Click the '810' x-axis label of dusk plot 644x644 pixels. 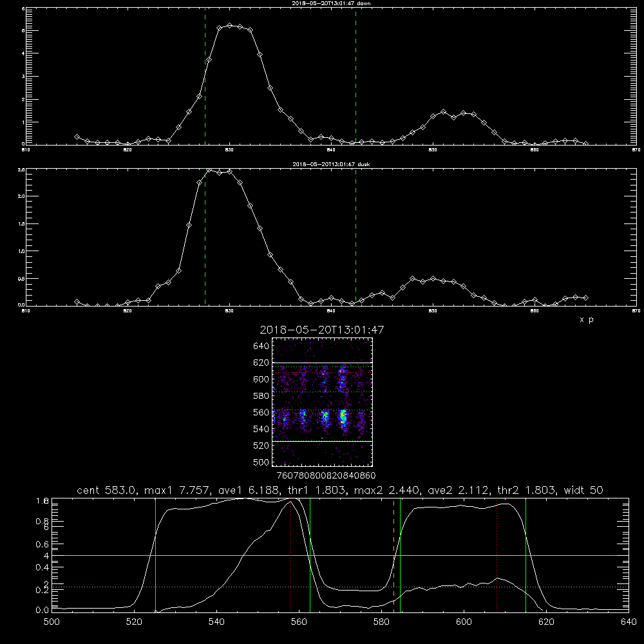pos(26,311)
